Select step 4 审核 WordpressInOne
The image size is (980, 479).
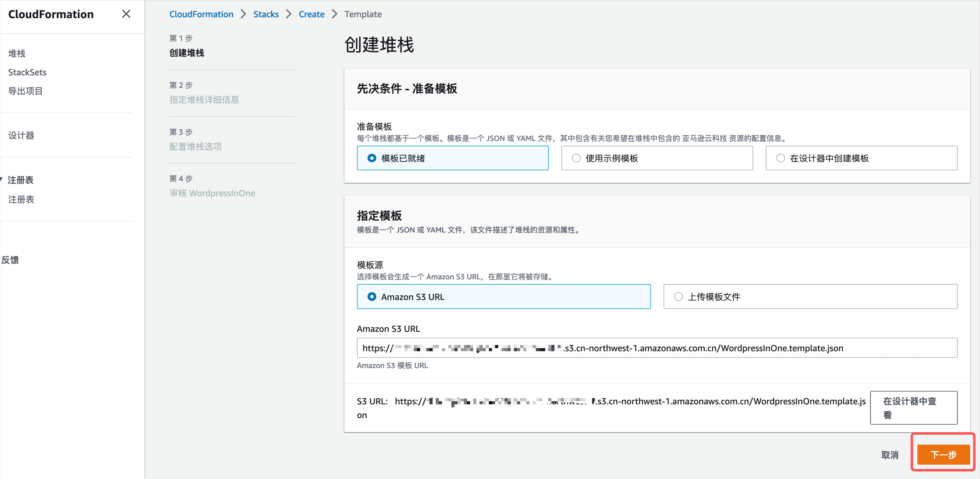[x=212, y=193]
